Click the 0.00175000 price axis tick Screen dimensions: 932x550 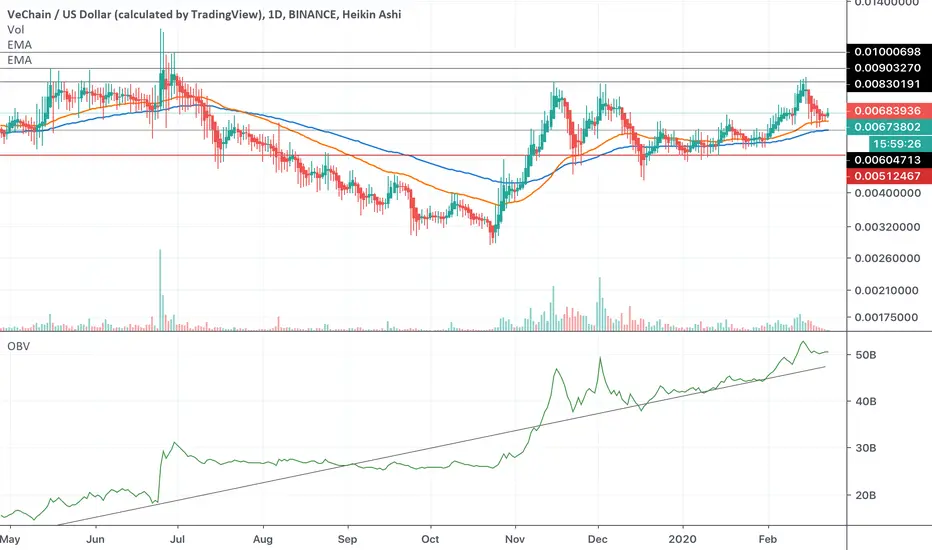pyautogui.click(x=887, y=318)
